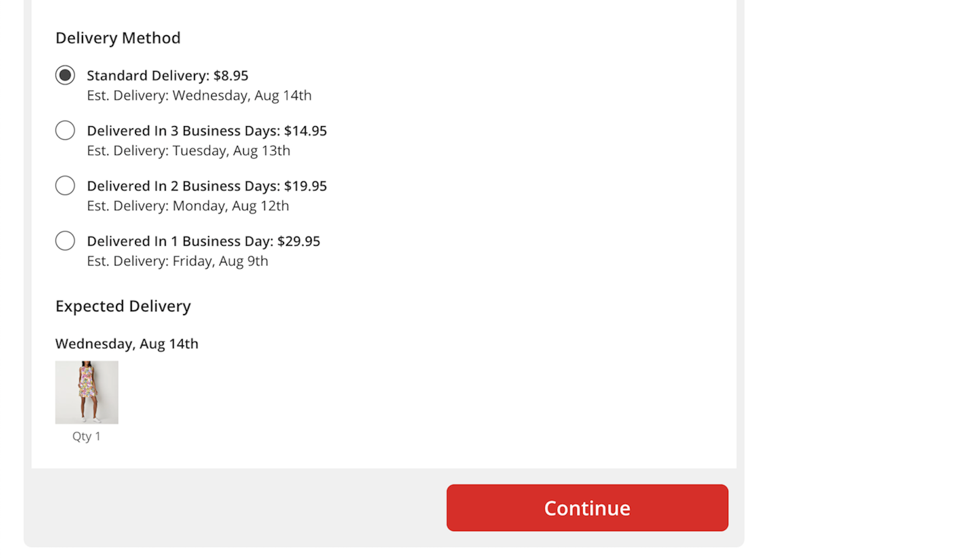Click the "Delivery Method" heading
This screenshot has height=560, width=954.
[118, 38]
